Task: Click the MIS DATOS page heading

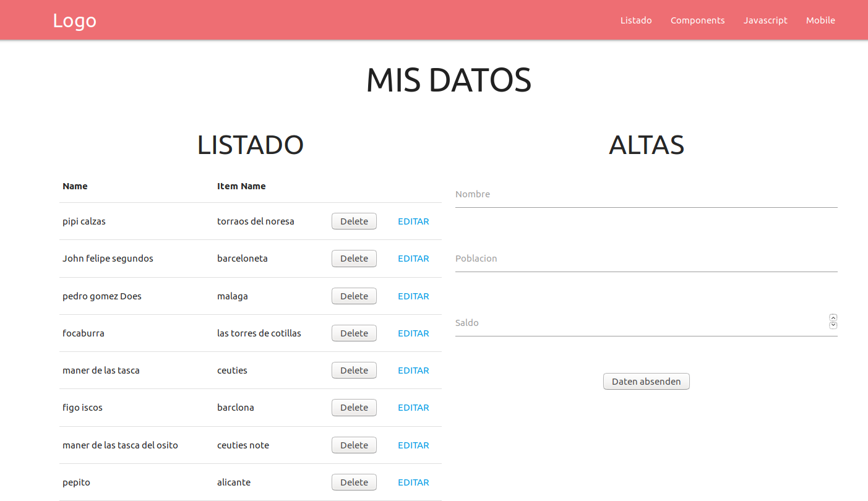Action: pos(449,80)
